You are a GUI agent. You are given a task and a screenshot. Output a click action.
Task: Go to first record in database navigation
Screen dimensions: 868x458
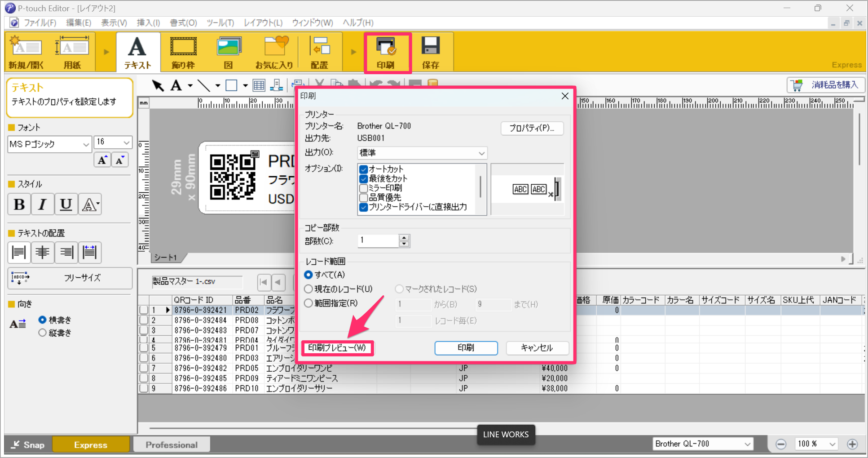[264, 282]
